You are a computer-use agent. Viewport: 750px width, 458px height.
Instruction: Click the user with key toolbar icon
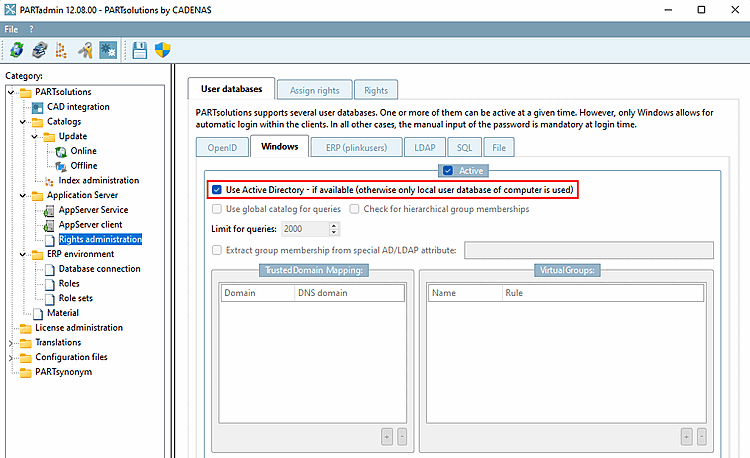click(86, 50)
